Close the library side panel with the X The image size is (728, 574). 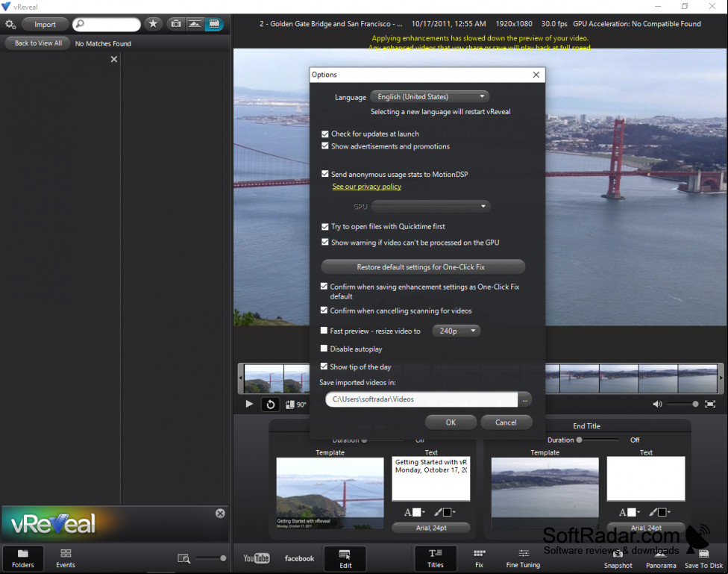pos(113,59)
